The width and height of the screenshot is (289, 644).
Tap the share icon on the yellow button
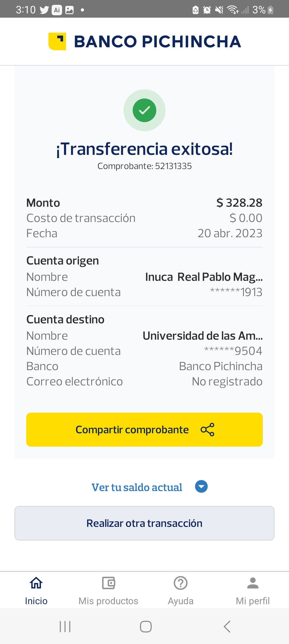pyautogui.click(x=207, y=430)
